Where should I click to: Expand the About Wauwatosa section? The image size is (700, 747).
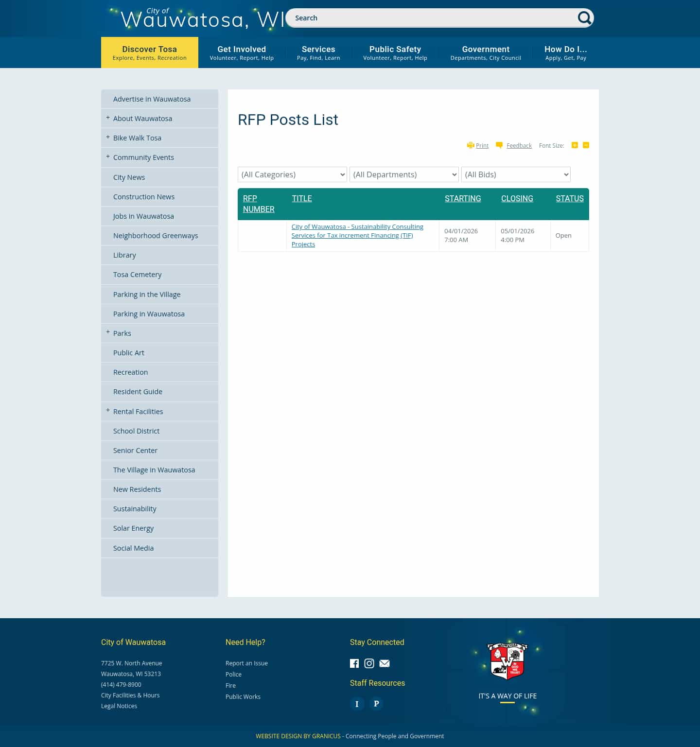(108, 118)
